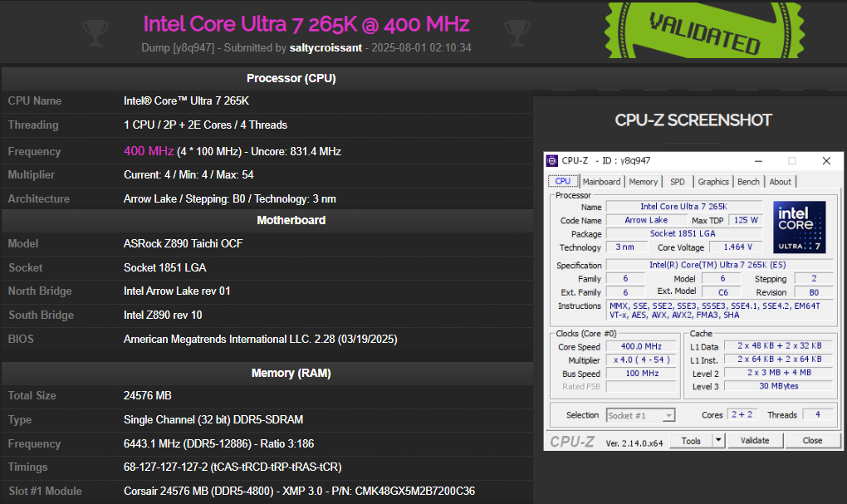Switch to the About tab

point(780,182)
